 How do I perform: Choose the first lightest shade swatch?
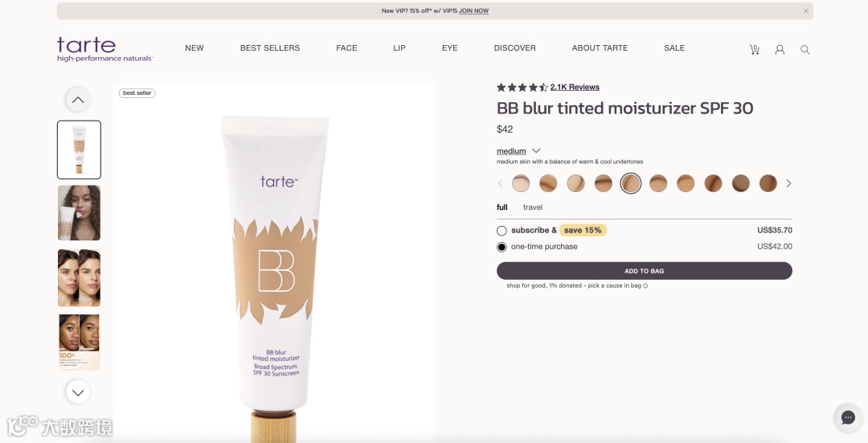tap(520, 183)
